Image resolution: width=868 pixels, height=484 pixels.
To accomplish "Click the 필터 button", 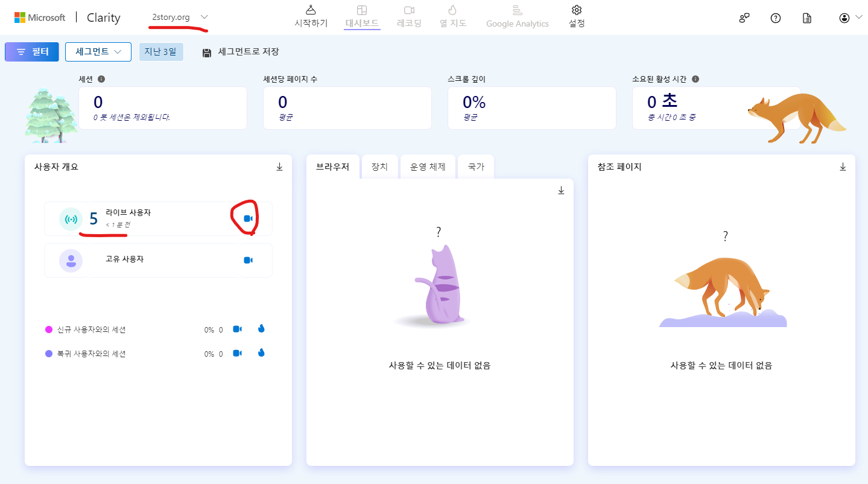I will coord(31,52).
